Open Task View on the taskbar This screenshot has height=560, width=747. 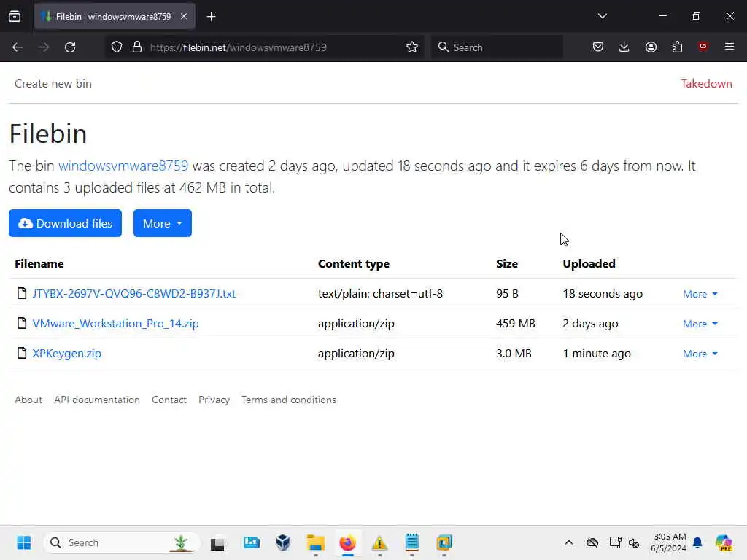(218, 542)
